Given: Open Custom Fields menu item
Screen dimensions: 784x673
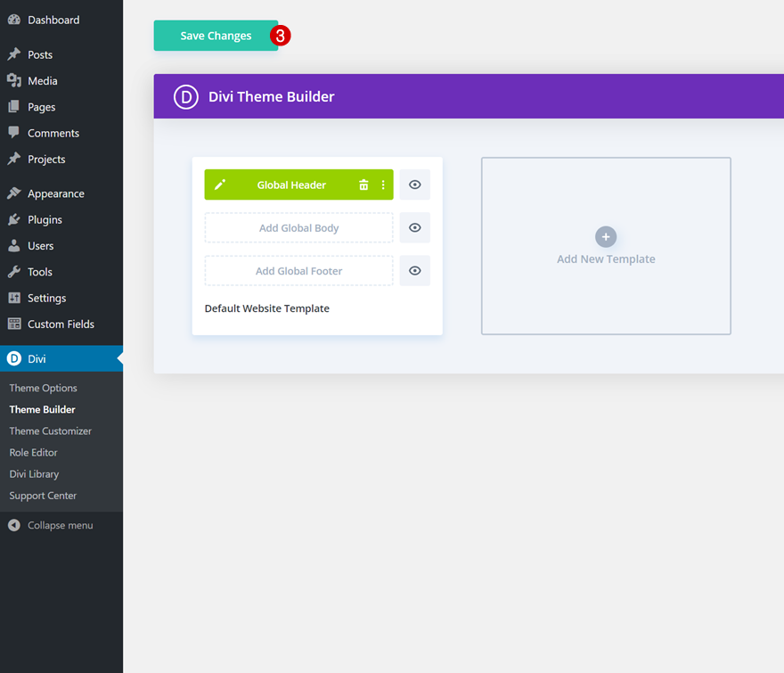Looking at the screenshot, I should click(x=61, y=324).
